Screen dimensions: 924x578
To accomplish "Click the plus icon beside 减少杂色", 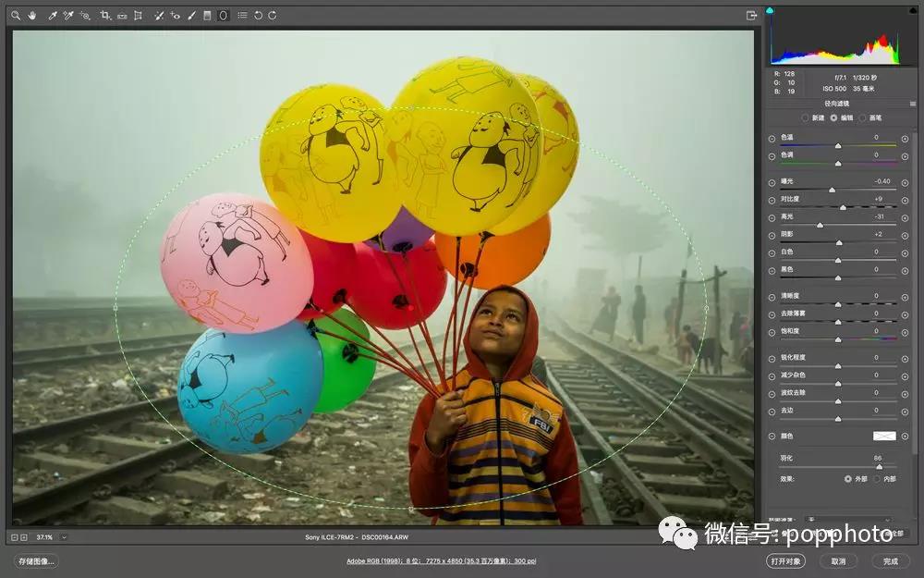I will click(906, 377).
